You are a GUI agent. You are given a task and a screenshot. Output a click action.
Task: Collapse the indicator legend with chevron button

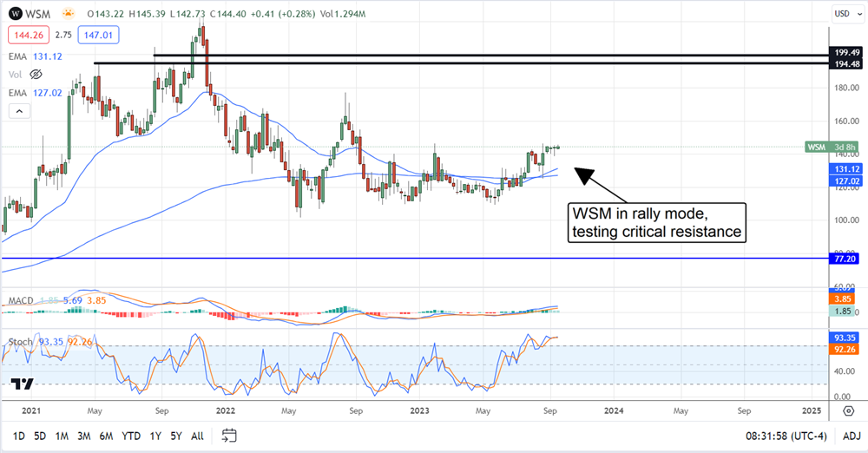coord(19,111)
